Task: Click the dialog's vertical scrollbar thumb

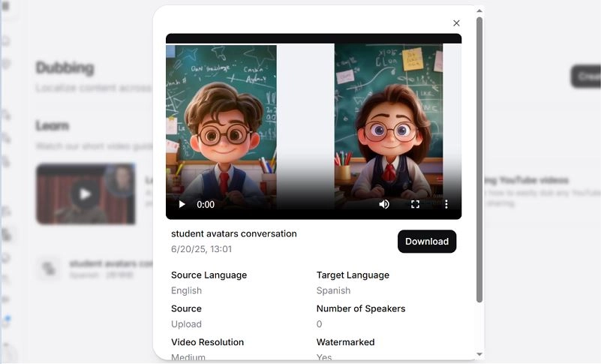Action: (x=479, y=158)
